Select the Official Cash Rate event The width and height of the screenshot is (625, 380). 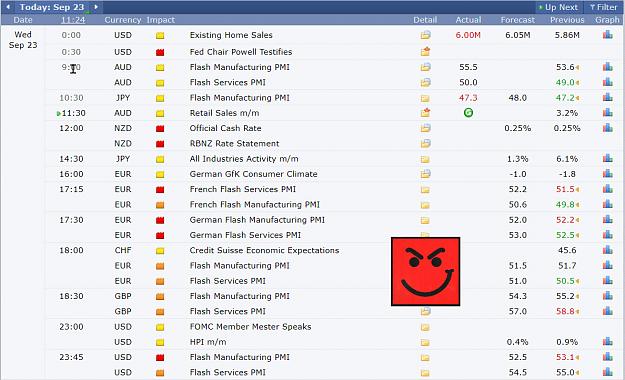point(225,128)
